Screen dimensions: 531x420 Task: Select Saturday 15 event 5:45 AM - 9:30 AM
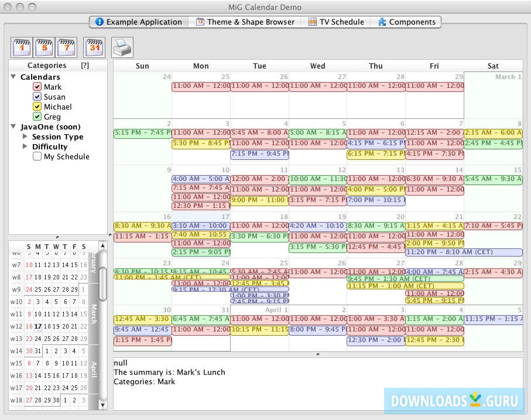[x=493, y=179]
